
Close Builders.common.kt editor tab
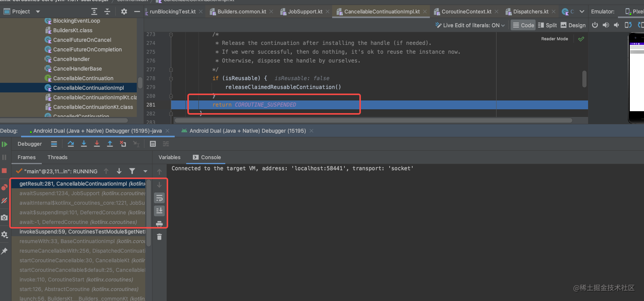pyautogui.click(x=271, y=12)
